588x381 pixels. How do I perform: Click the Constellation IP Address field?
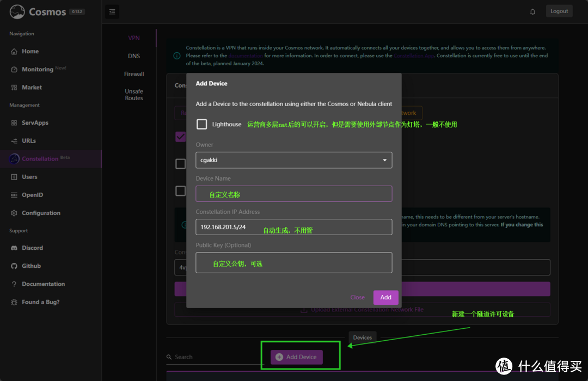point(294,227)
